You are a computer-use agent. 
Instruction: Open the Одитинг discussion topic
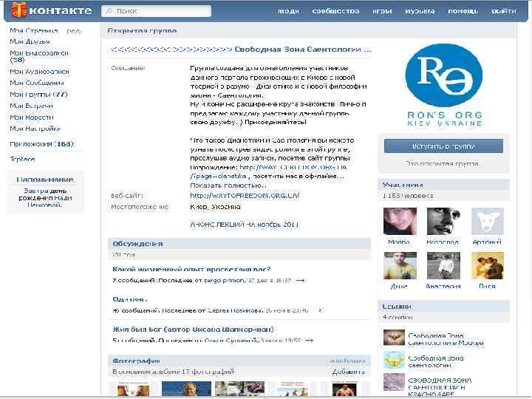pos(129,299)
